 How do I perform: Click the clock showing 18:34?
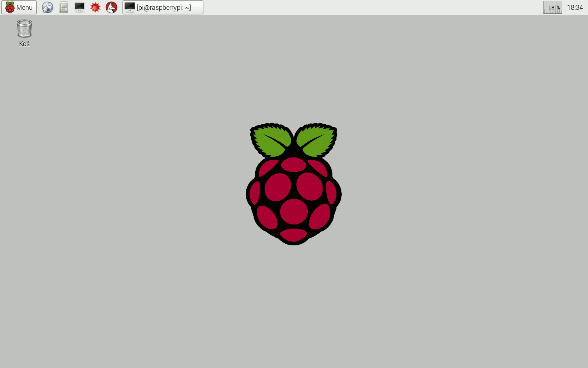pos(575,7)
